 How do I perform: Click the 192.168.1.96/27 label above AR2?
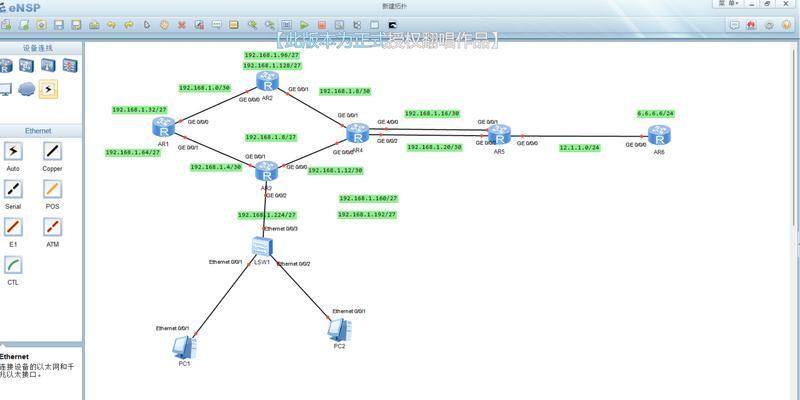(271, 55)
